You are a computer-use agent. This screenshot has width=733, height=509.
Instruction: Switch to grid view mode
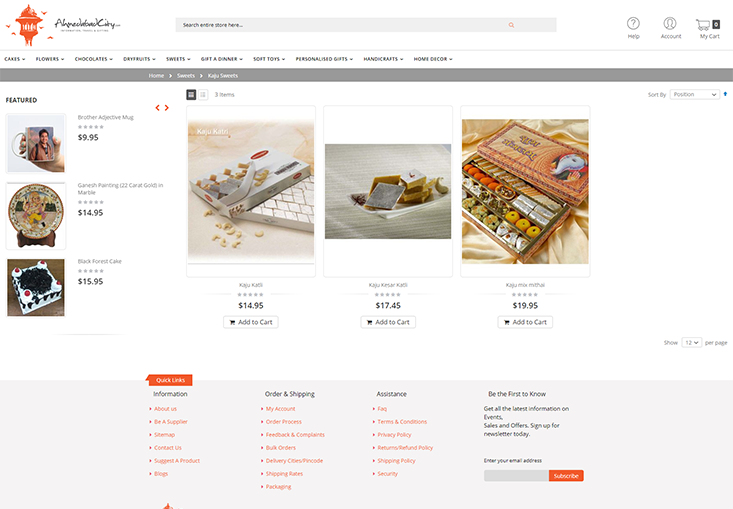[191, 95]
